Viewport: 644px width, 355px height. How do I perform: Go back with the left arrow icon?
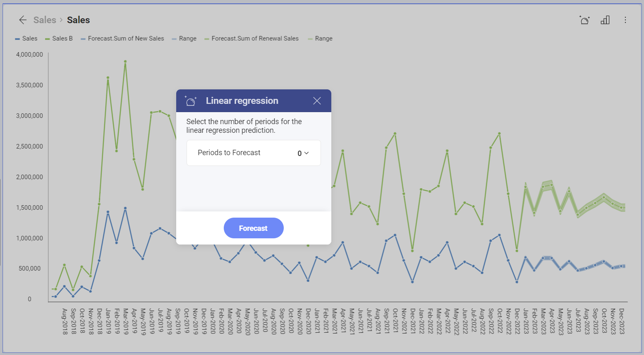(x=23, y=20)
